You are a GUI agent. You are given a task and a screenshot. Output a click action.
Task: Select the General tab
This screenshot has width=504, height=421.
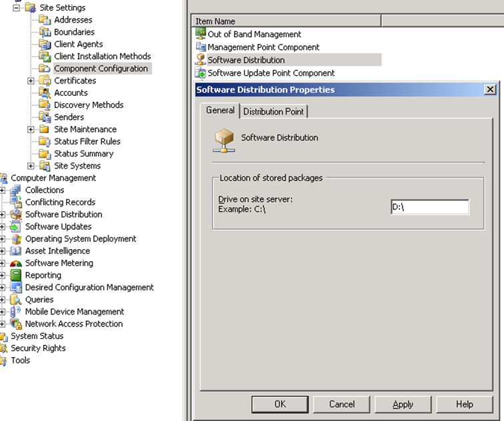(220, 111)
